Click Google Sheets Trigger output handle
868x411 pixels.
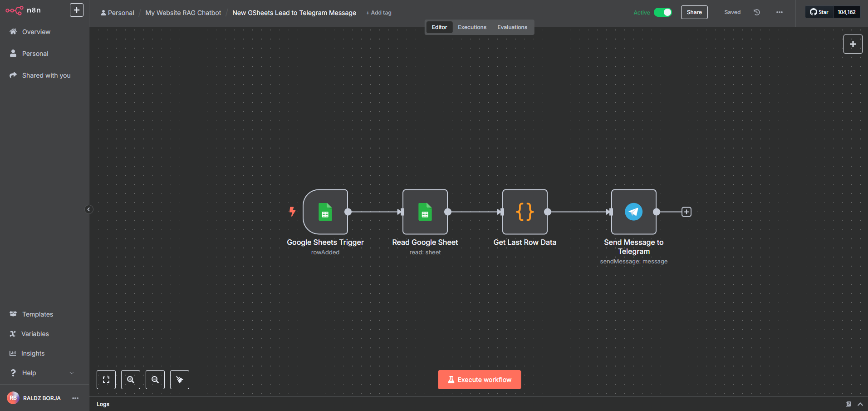pos(348,212)
